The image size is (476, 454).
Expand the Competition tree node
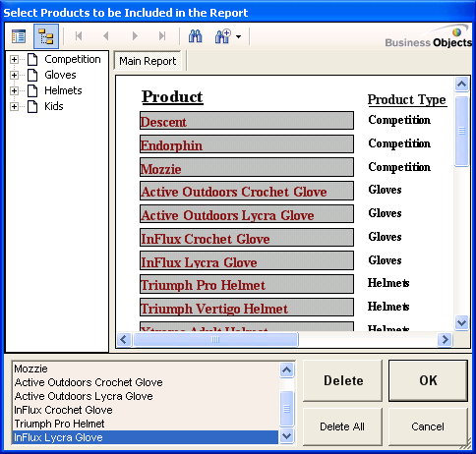(14, 59)
